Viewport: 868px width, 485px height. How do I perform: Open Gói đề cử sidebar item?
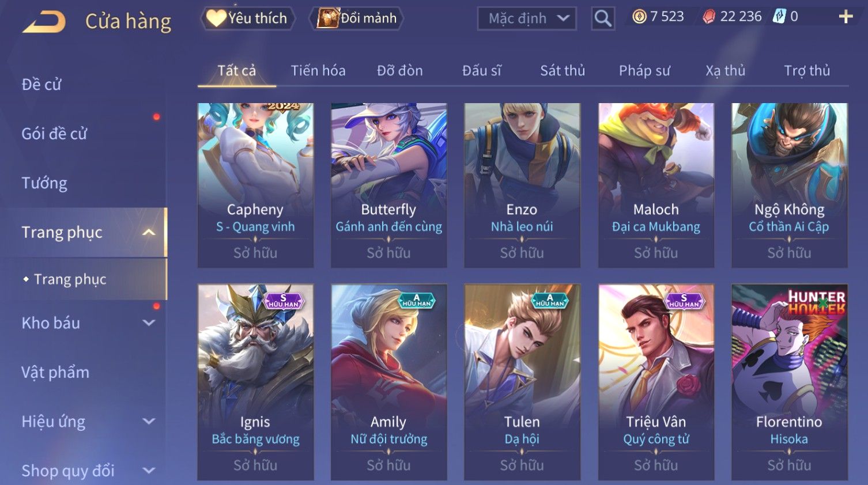click(x=54, y=134)
